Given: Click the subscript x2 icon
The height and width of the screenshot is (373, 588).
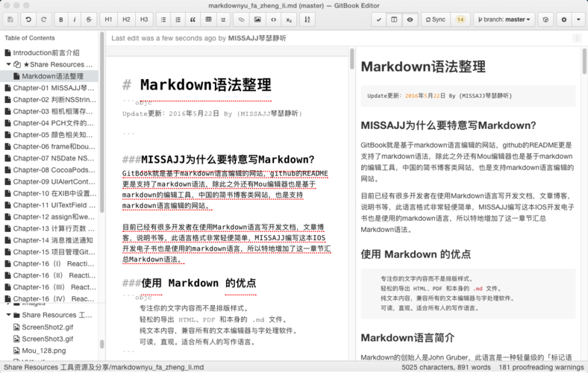Looking at the screenshot, I should (x=289, y=19).
